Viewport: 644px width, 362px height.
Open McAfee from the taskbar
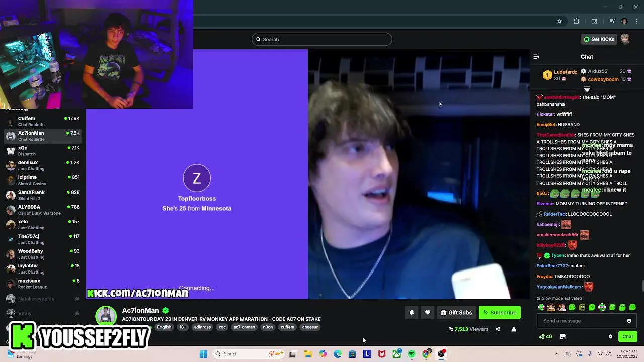click(382, 354)
